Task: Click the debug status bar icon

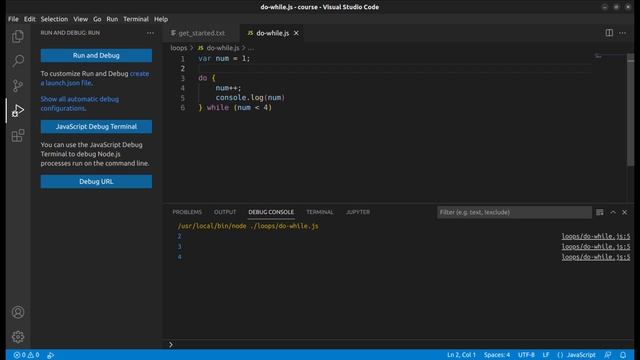Action: [x=51, y=355]
